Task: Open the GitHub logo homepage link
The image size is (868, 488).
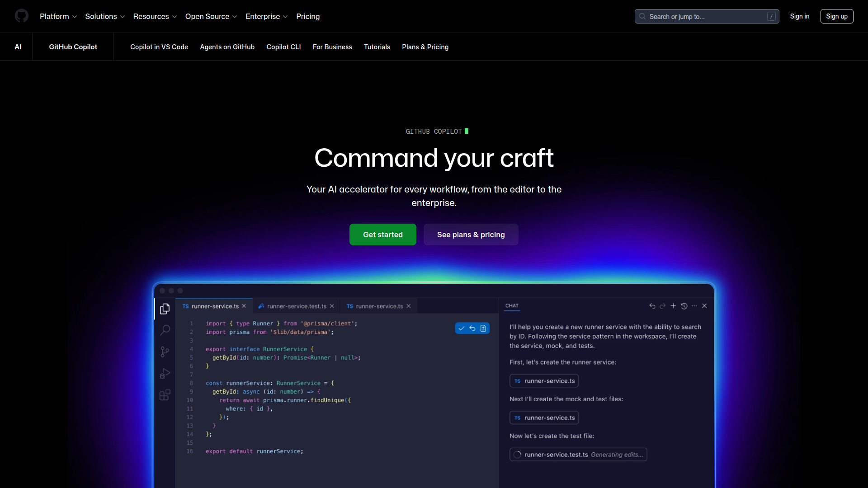Action: click(x=21, y=16)
